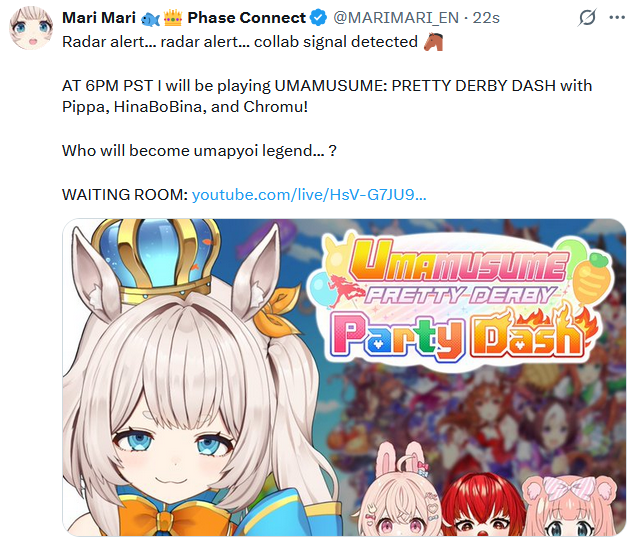Open the youtube.com/live waiting room link

309,195
